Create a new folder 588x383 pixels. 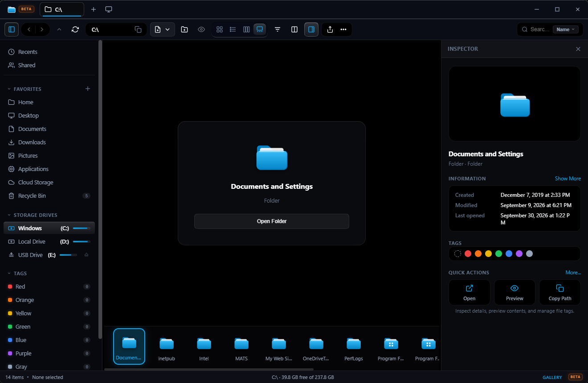pyautogui.click(x=184, y=29)
